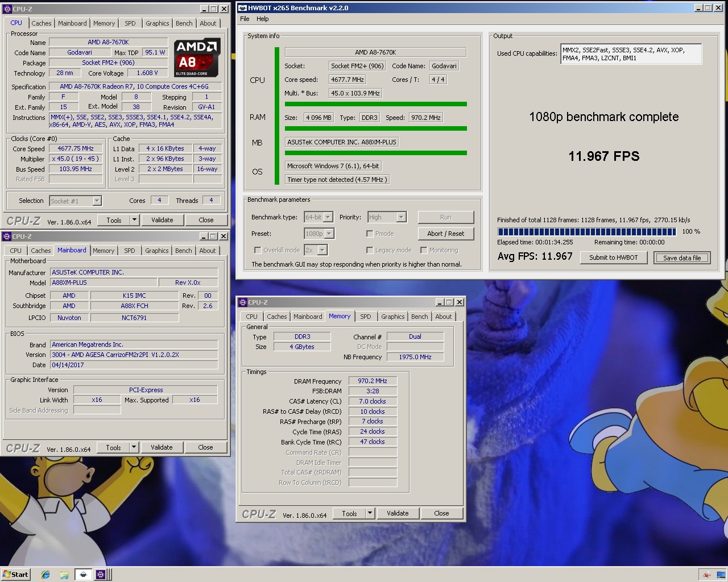Open the Start menu

[15, 575]
